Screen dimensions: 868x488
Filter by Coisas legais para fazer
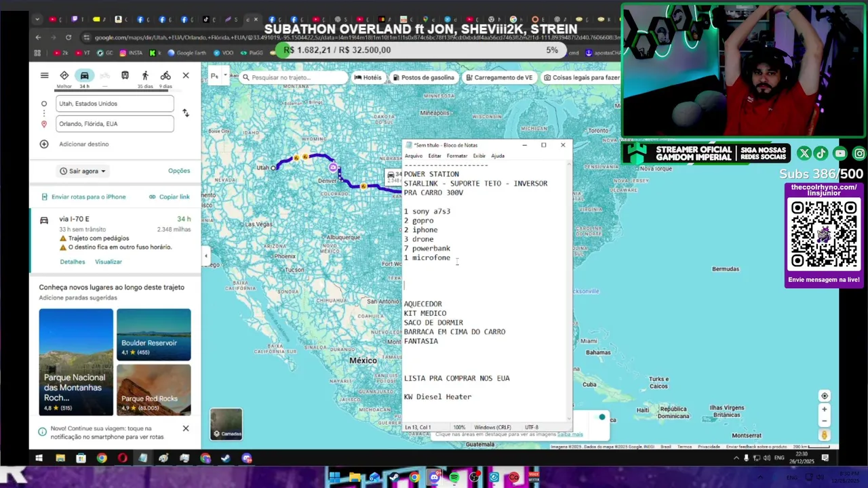581,77
